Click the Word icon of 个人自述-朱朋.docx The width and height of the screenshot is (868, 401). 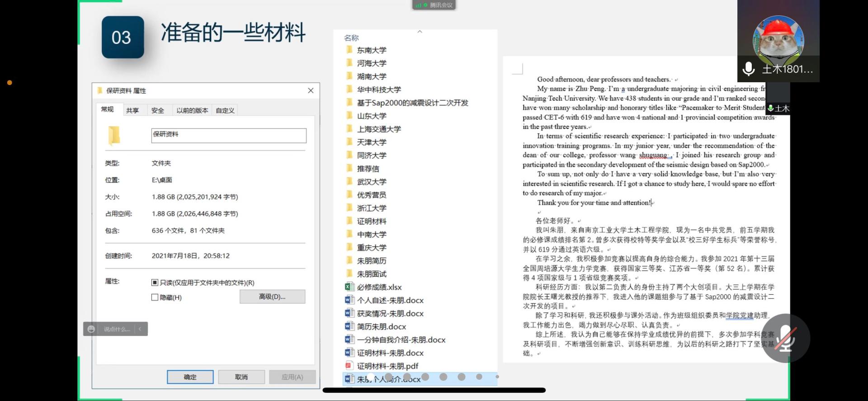(349, 300)
